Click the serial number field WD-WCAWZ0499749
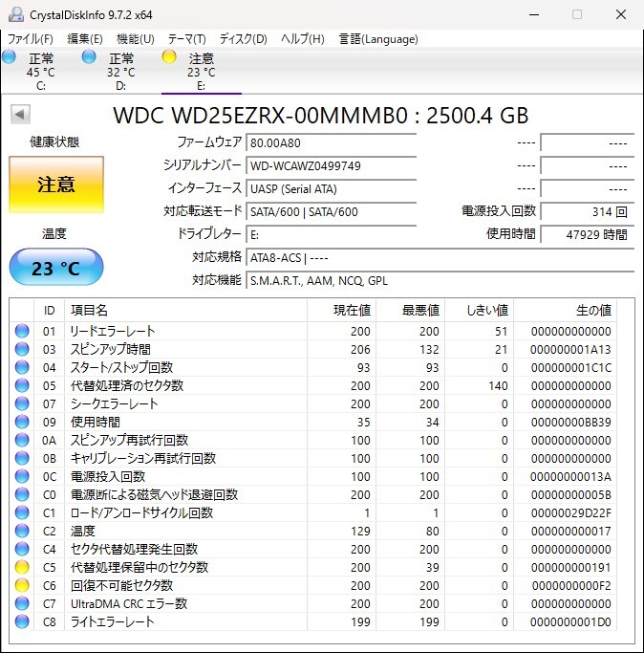The width and height of the screenshot is (644, 653). tap(332, 166)
